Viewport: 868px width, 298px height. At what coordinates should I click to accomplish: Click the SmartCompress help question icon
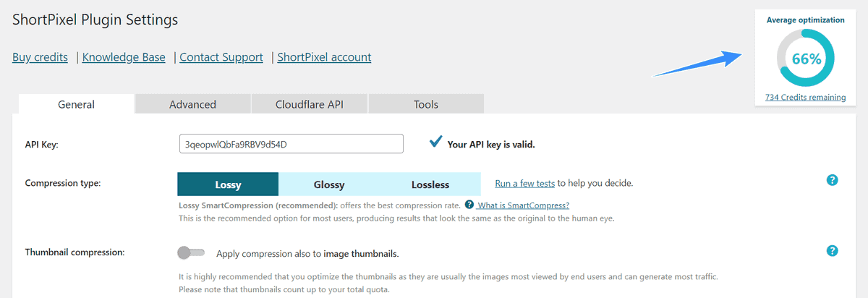(469, 205)
